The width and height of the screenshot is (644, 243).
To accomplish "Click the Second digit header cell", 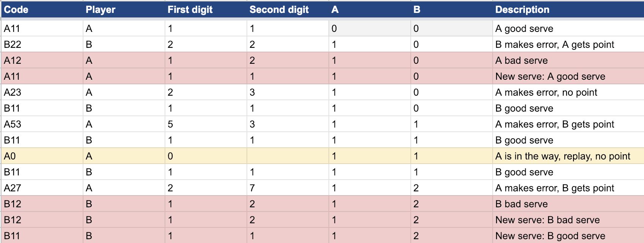I will pyautogui.click(x=288, y=9).
